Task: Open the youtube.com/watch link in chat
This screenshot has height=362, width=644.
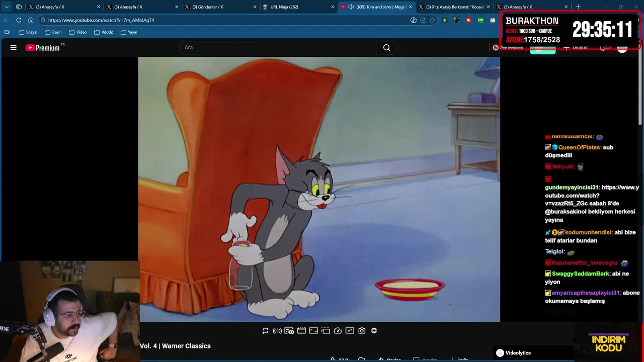Action: (592, 195)
